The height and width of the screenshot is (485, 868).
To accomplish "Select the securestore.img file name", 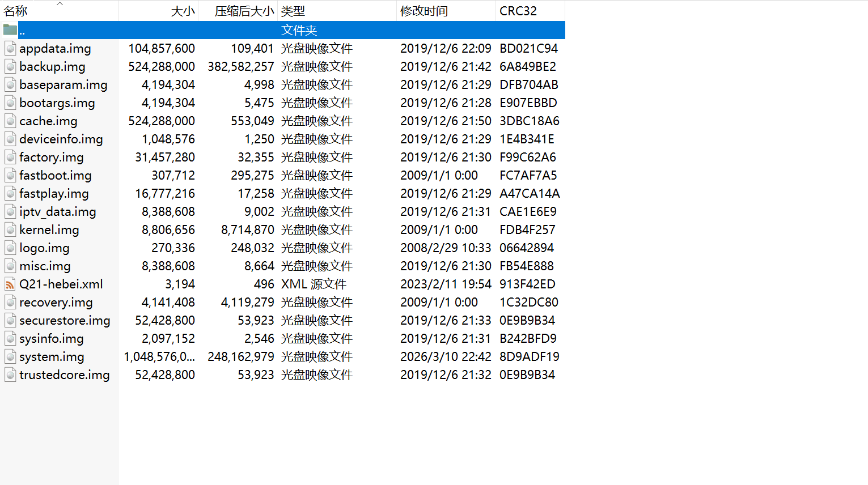I will pyautogui.click(x=65, y=320).
